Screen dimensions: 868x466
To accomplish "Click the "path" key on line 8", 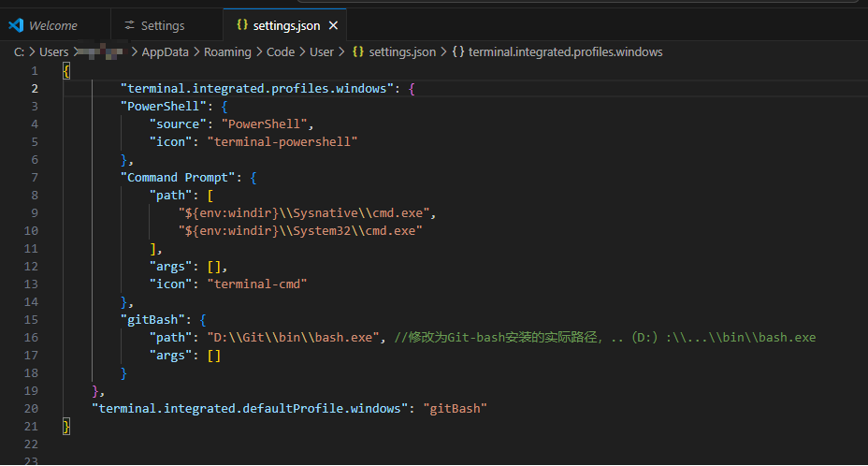I will (x=170, y=195).
